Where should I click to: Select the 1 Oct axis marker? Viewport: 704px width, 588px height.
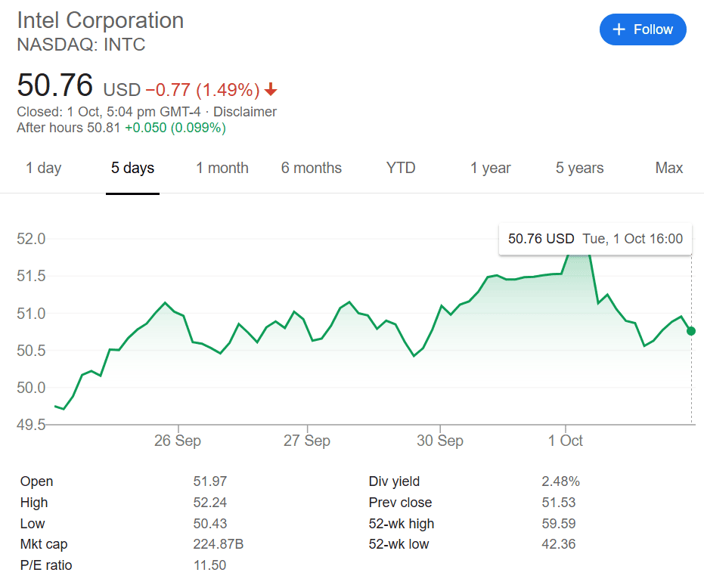tap(565, 441)
